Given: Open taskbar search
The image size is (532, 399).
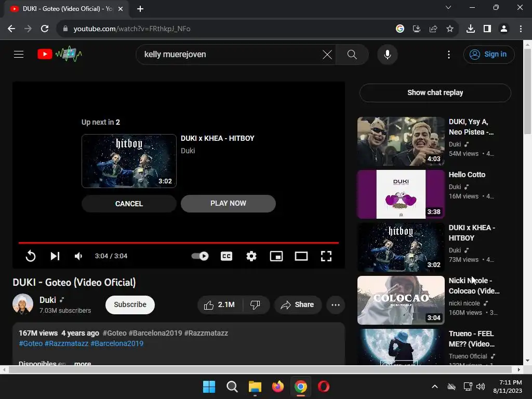Looking at the screenshot, I should click(x=232, y=387).
